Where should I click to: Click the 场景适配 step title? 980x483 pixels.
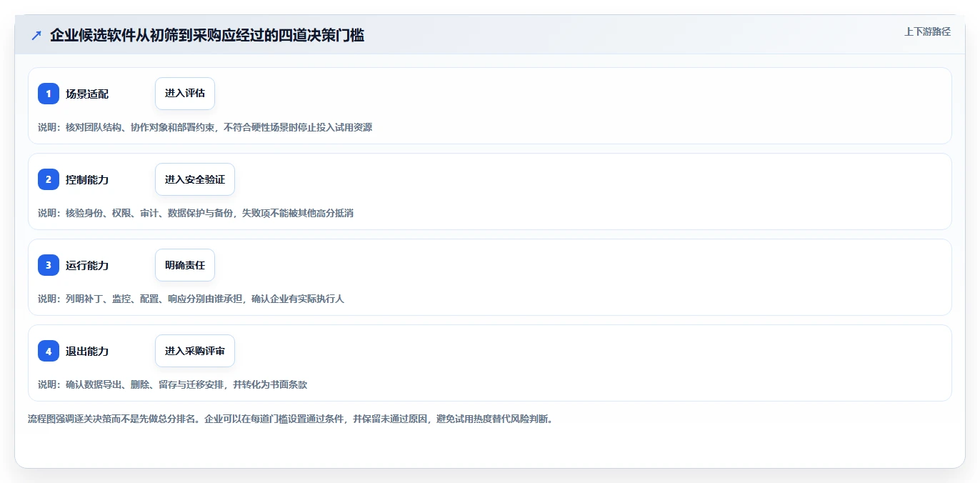point(87,94)
